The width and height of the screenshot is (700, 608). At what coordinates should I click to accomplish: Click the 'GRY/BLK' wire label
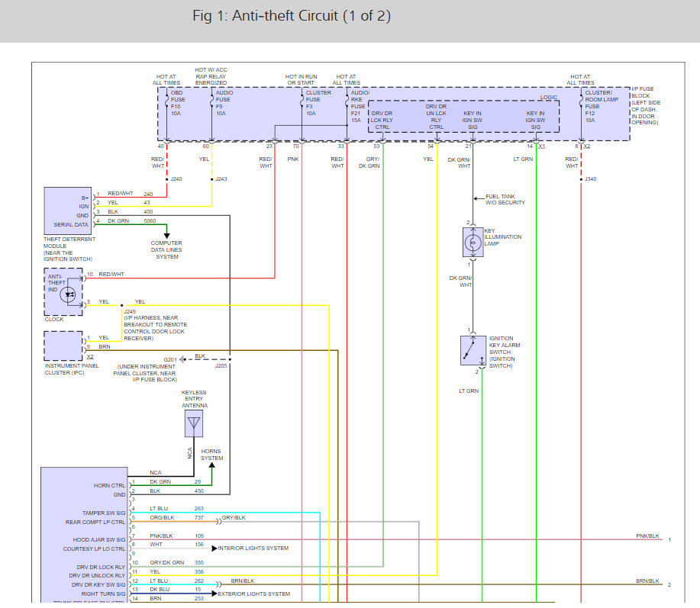(x=234, y=518)
